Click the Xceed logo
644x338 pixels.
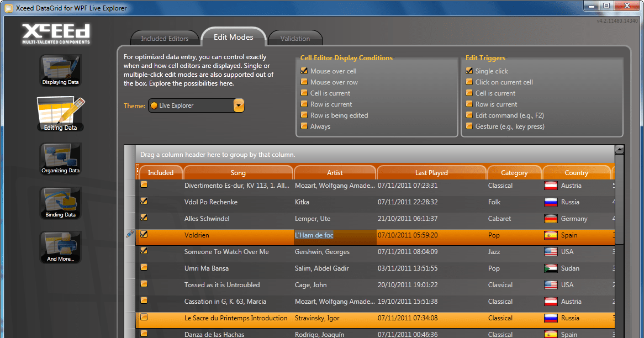tap(57, 33)
